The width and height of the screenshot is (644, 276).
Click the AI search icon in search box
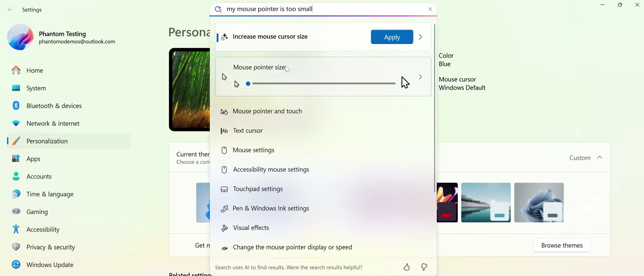[218, 9]
